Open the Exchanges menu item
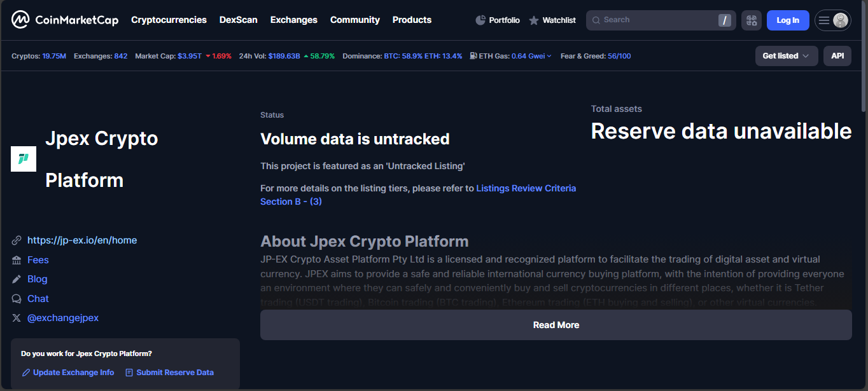868x391 pixels. [293, 20]
